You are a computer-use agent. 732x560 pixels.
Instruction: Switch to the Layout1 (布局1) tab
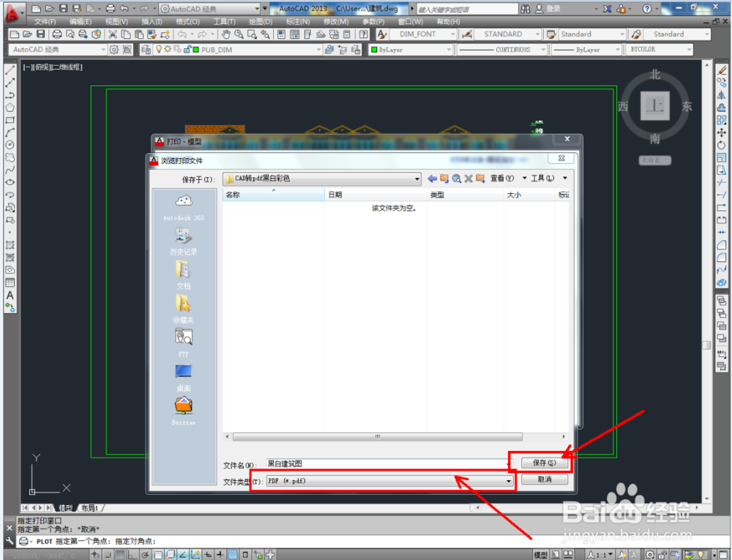click(x=89, y=508)
